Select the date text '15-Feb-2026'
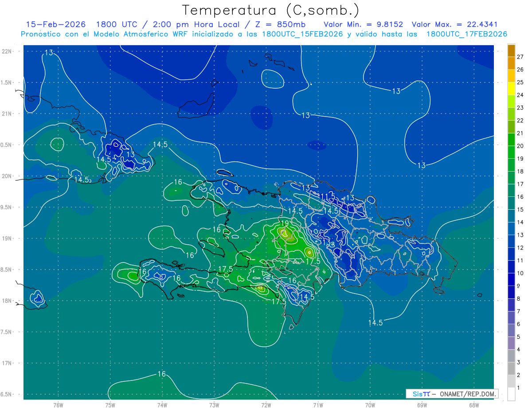Screen dimensions: 532x411 coord(55,24)
